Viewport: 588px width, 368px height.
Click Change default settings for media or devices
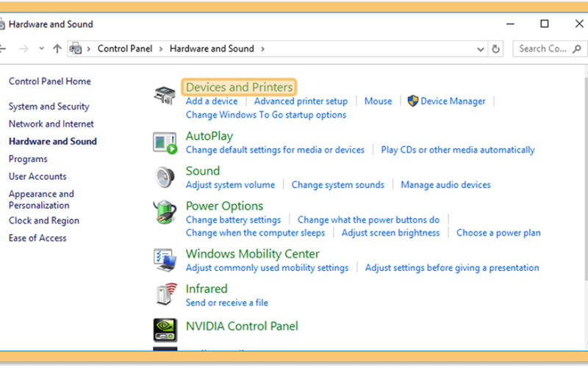[275, 150]
